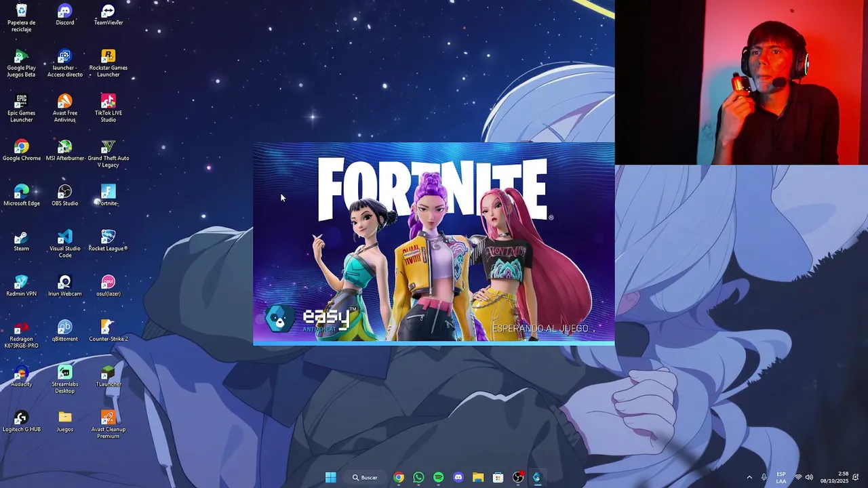Open Chrome from the taskbar
Image resolution: width=868 pixels, height=488 pixels.
(x=399, y=477)
